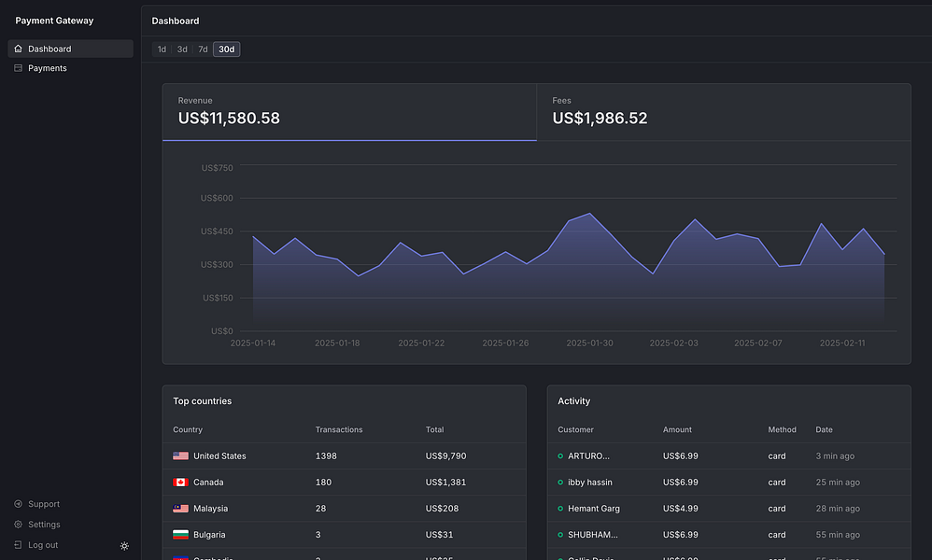Image resolution: width=932 pixels, height=560 pixels.
Task: Click the Log out icon
Action: coord(19,545)
